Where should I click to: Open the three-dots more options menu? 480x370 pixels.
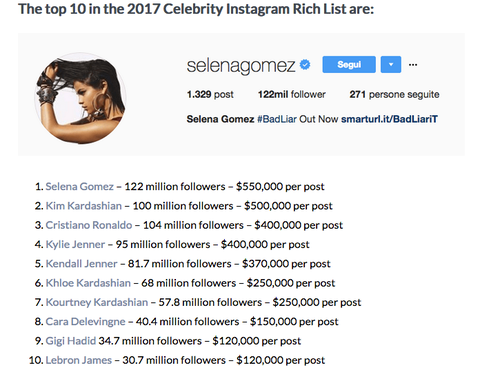coord(413,65)
